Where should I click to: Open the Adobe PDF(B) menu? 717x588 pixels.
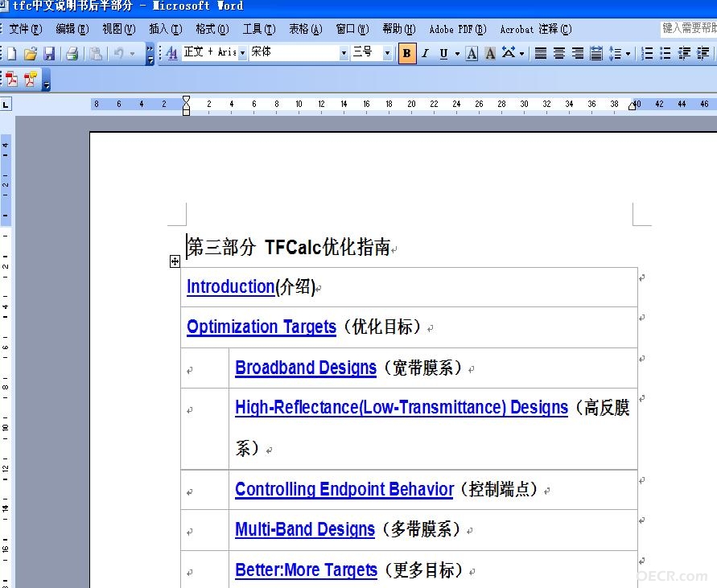pos(458,29)
